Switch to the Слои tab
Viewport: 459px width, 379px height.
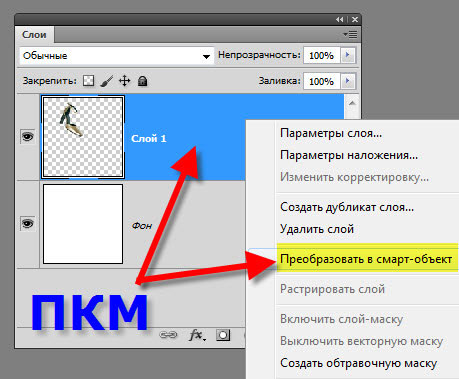(34, 35)
